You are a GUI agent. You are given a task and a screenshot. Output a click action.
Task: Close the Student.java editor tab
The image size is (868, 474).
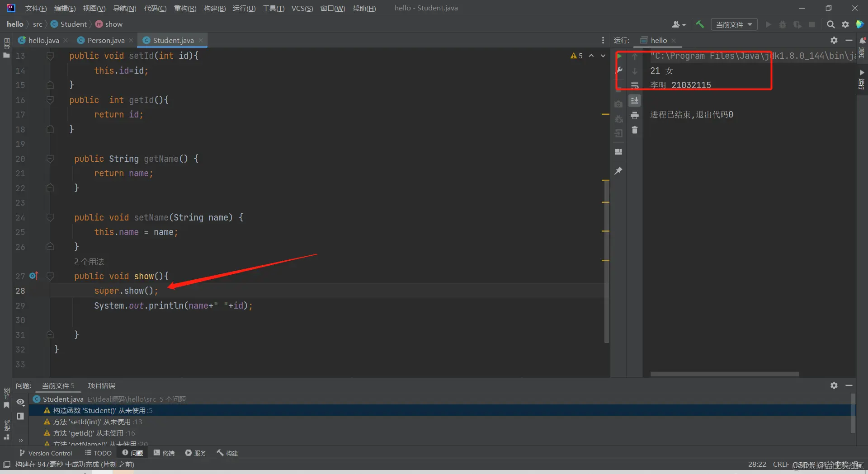[201, 40]
